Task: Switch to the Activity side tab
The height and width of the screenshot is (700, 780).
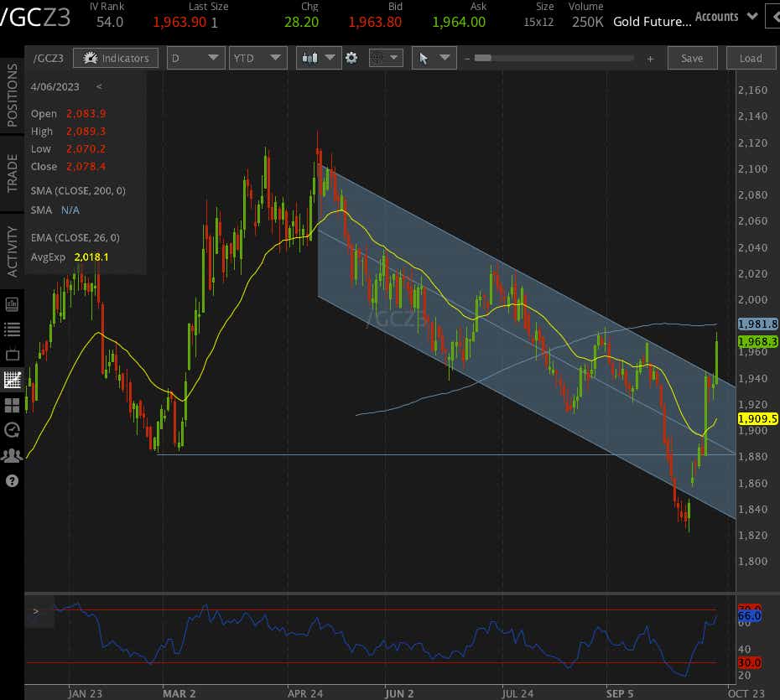Action: tap(12, 251)
